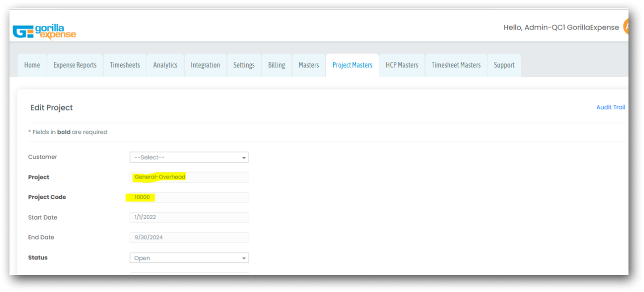Click the Project Code label

point(47,197)
